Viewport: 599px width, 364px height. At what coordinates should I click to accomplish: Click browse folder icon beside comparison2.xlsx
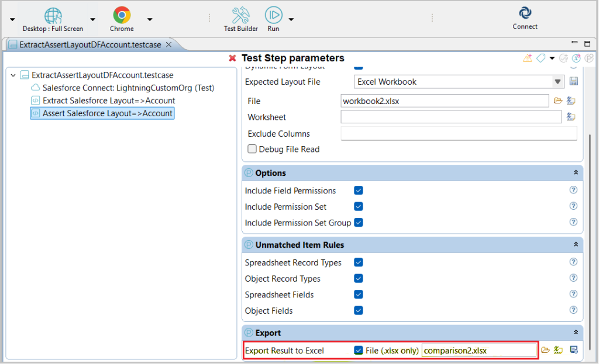pyautogui.click(x=545, y=351)
